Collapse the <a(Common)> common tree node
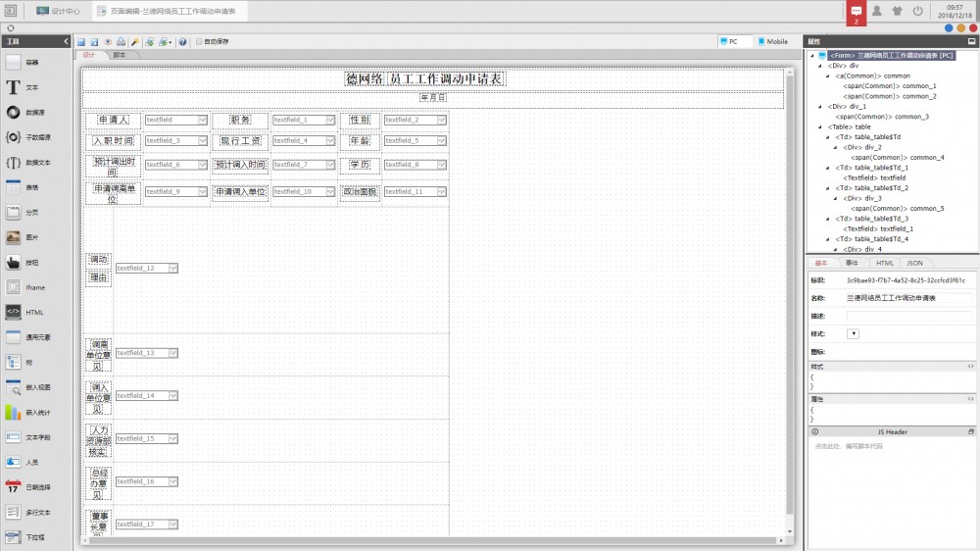 tap(828, 75)
